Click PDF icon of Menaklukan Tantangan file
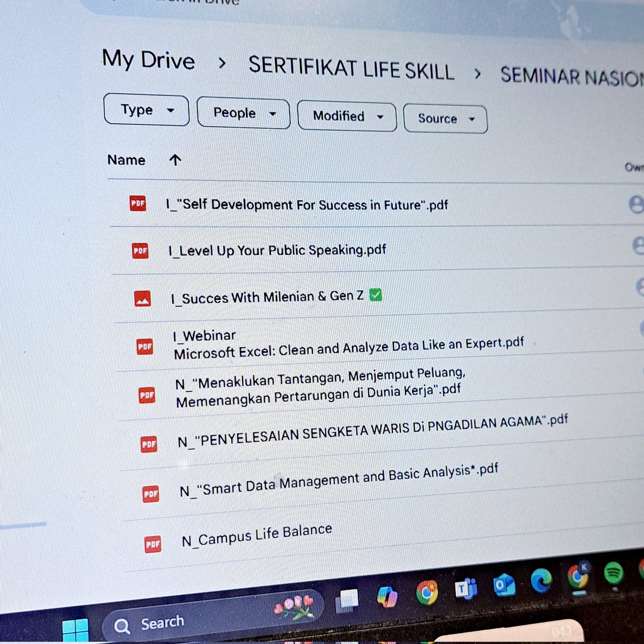The height and width of the screenshot is (644, 644). click(147, 396)
